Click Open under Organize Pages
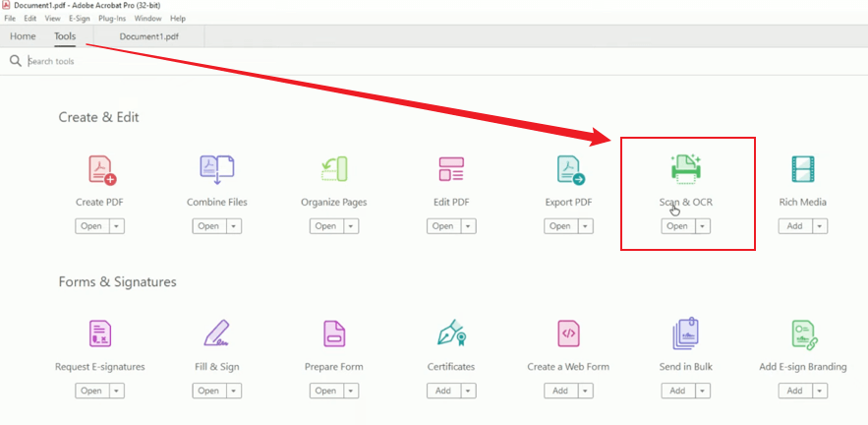This screenshot has height=425, width=868. coord(326,226)
